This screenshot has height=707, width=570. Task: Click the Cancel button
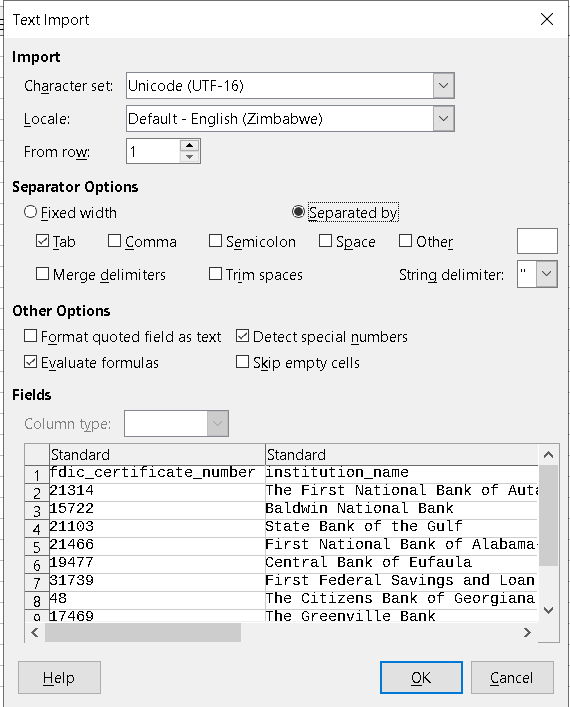tap(512, 677)
